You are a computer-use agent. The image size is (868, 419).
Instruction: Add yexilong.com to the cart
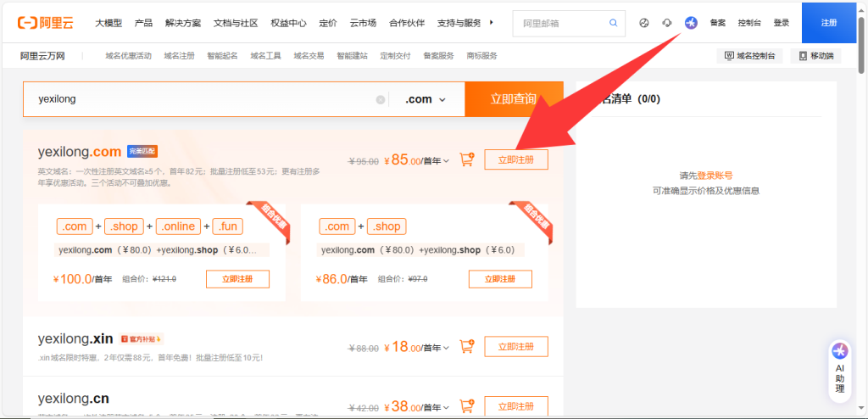467,159
